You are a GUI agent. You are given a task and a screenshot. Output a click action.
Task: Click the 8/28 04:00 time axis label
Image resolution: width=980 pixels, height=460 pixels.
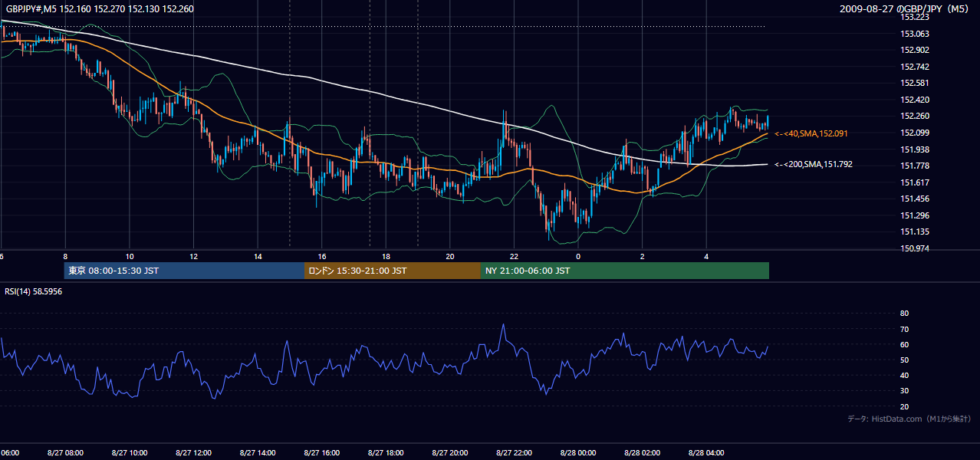coord(705,452)
